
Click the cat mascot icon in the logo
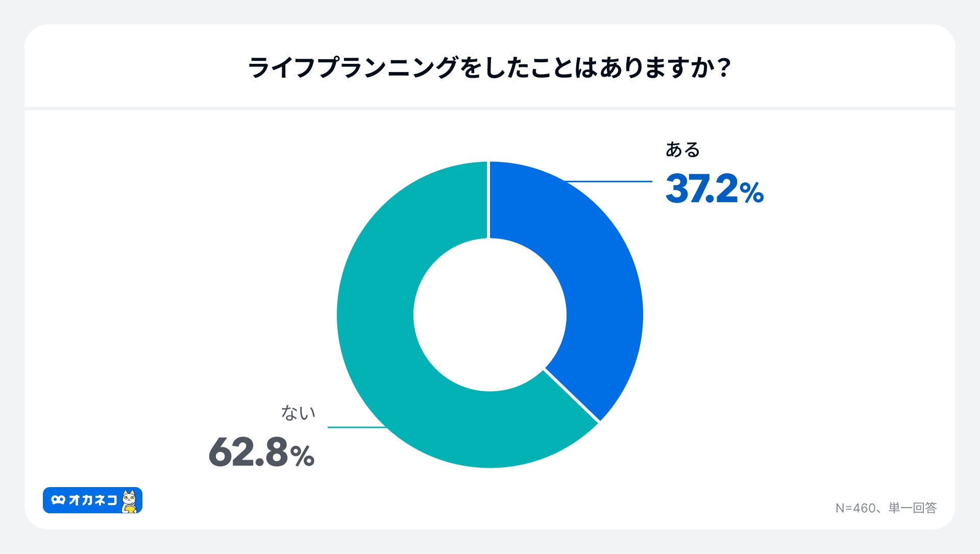tap(130, 501)
